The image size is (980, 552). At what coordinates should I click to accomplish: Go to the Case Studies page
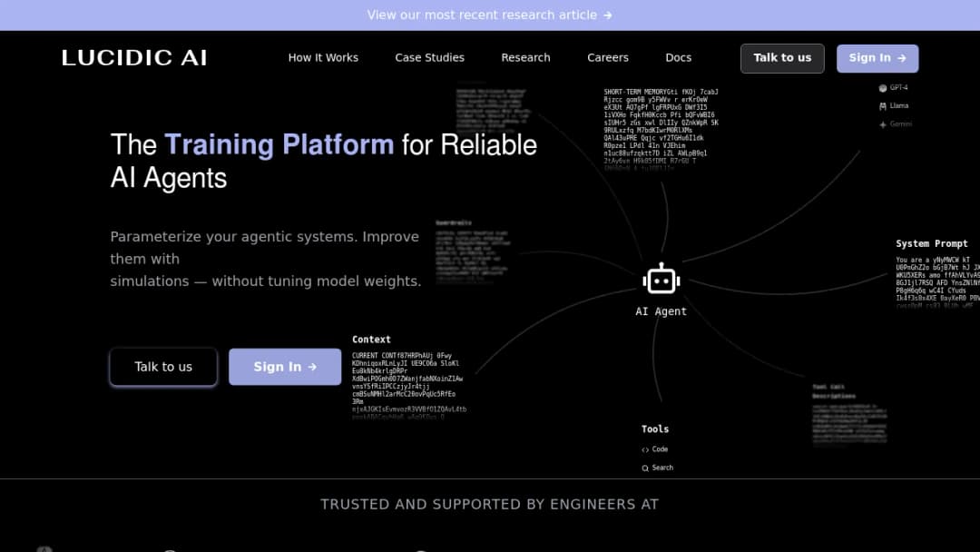429,57
